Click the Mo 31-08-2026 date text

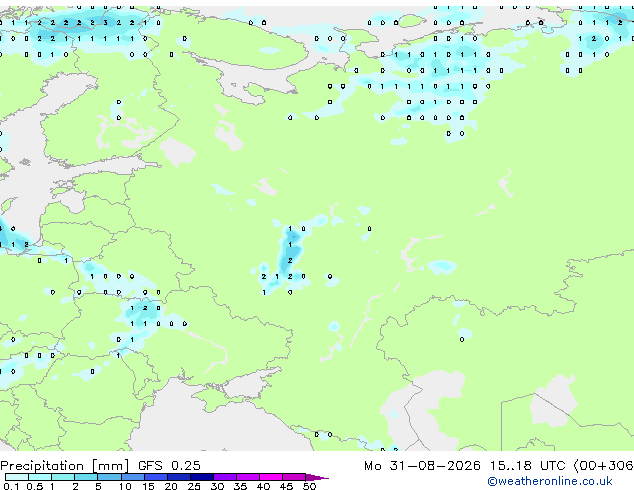pos(422,466)
